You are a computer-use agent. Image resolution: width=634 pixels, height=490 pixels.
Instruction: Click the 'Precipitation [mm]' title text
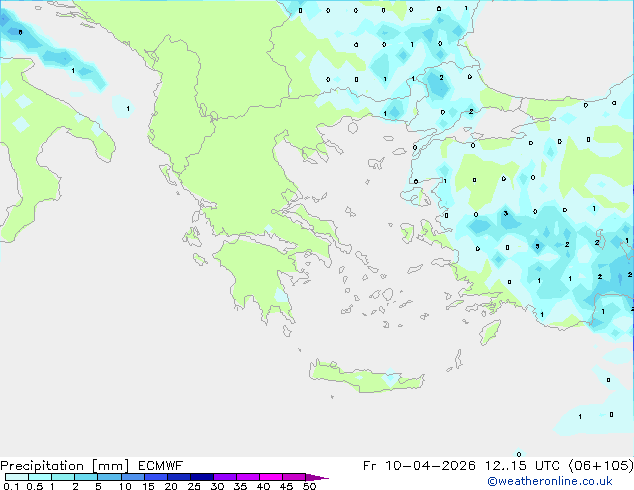64,466
